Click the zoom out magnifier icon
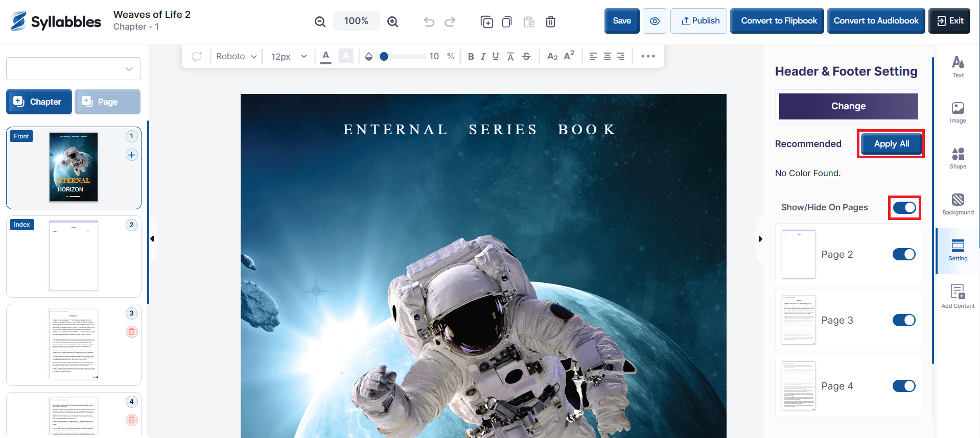The height and width of the screenshot is (438, 980). (320, 21)
